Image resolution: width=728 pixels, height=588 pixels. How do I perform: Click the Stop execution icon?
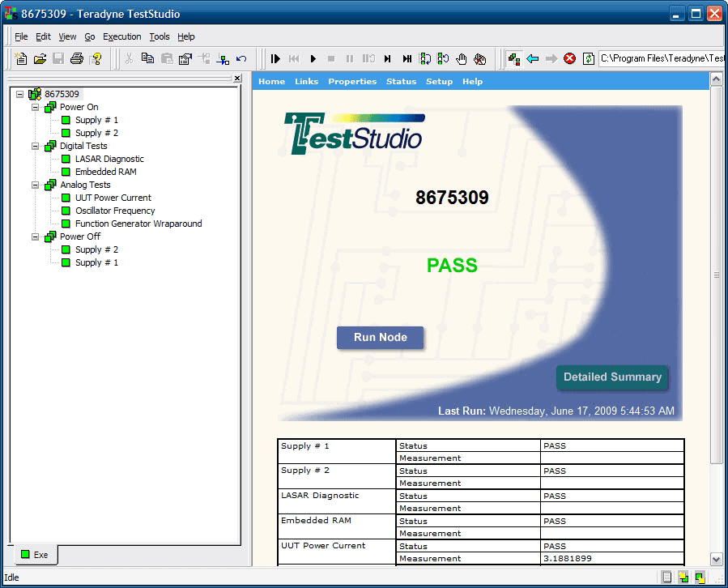331,58
